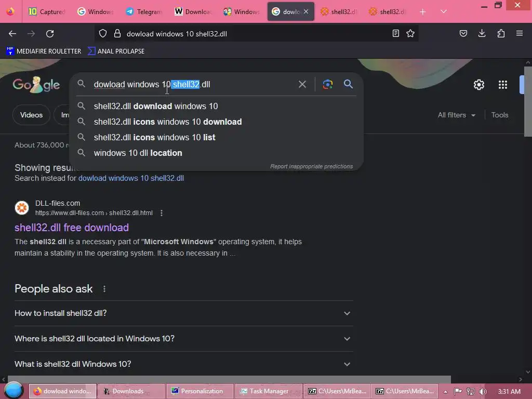Screen dimensions: 532x399
Task: Open Personalization window from the taskbar
Action: point(200,391)
